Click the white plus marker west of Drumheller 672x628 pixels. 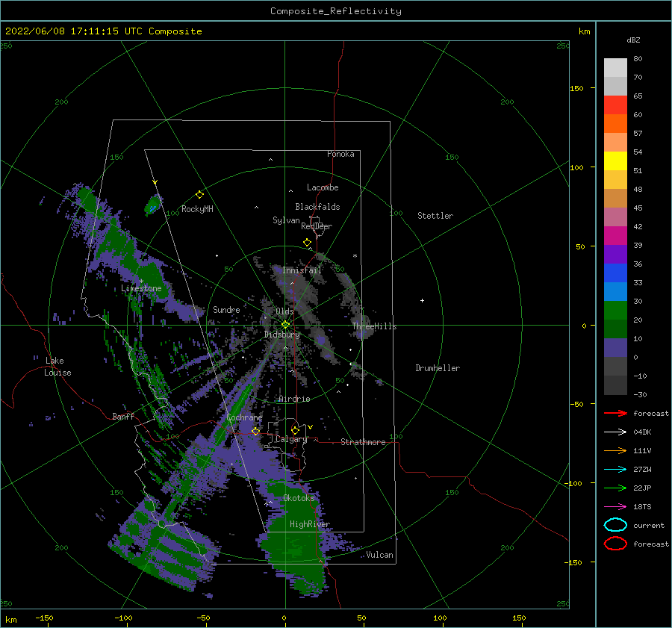point(422,300)
